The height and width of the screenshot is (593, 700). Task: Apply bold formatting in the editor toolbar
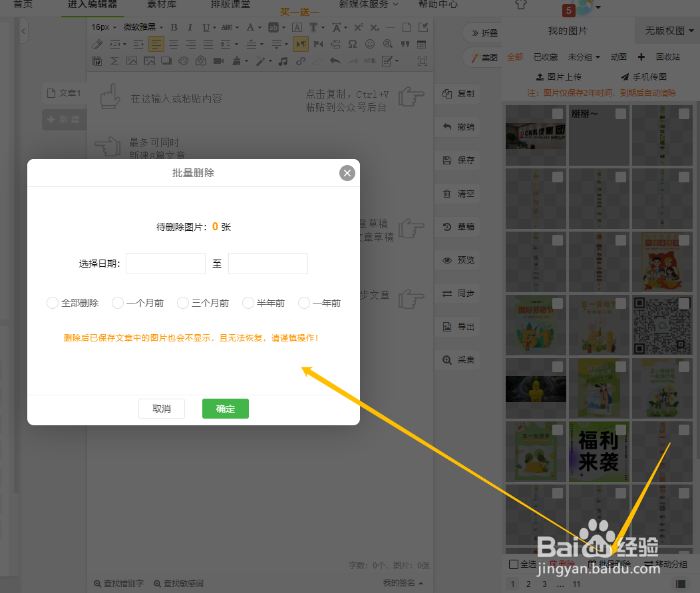[174, 27]
